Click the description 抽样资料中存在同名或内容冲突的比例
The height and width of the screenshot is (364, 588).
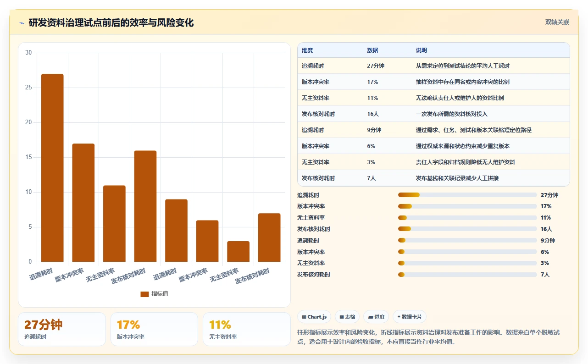point(463,82)
